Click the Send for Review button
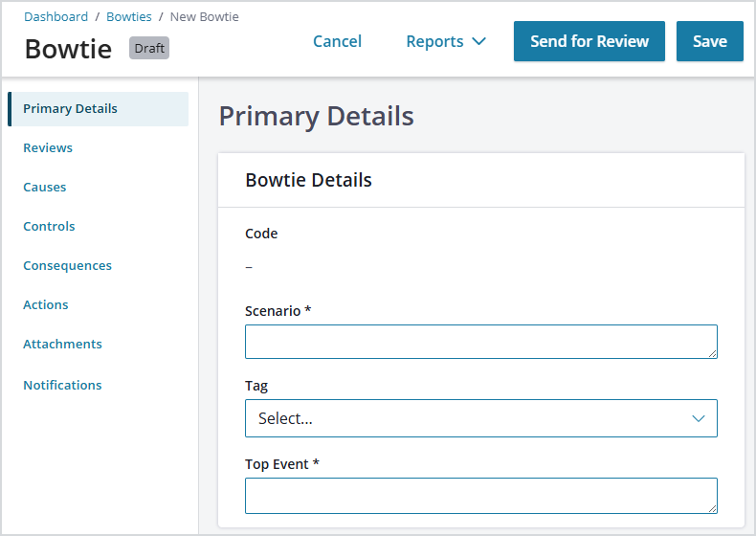This screenshot has height=536, width=756. (x=589, y=41)
